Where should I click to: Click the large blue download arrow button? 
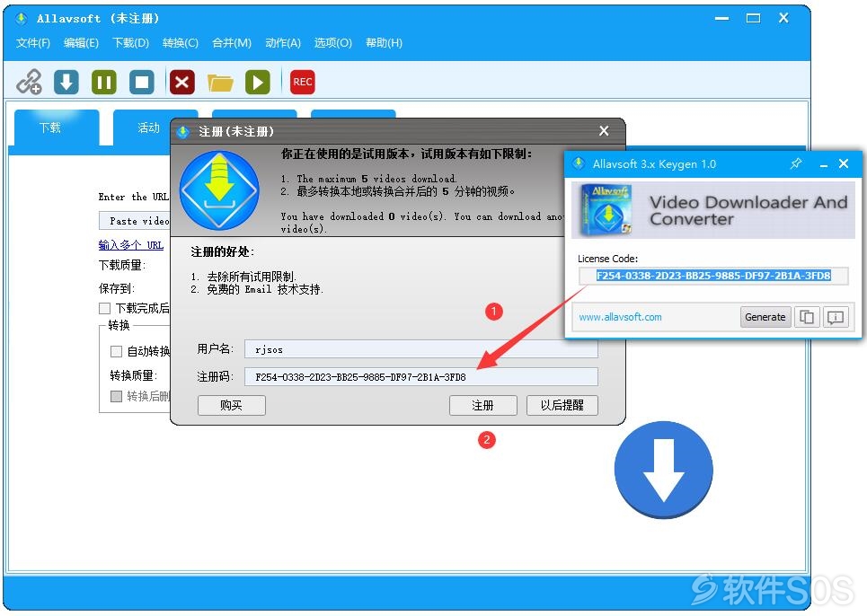(664, 470)
